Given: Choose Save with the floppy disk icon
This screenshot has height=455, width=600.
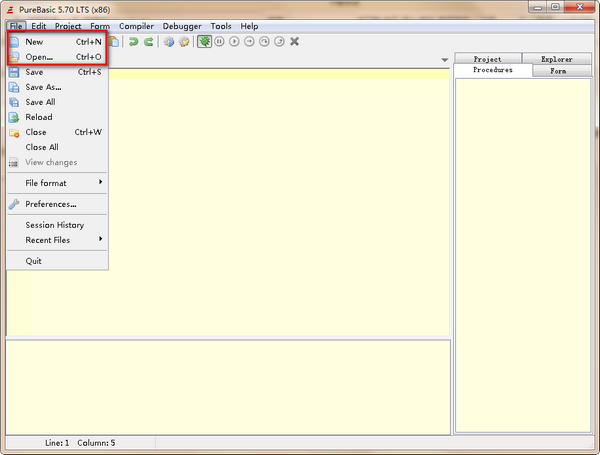Looking at the screenshot, I should 35,72.
